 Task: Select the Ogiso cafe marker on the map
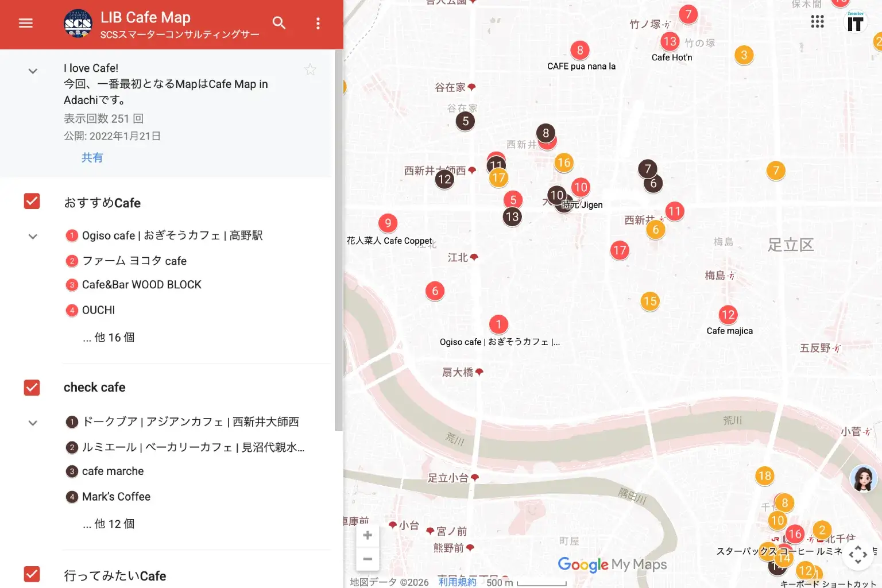click(x=499, y=324)
